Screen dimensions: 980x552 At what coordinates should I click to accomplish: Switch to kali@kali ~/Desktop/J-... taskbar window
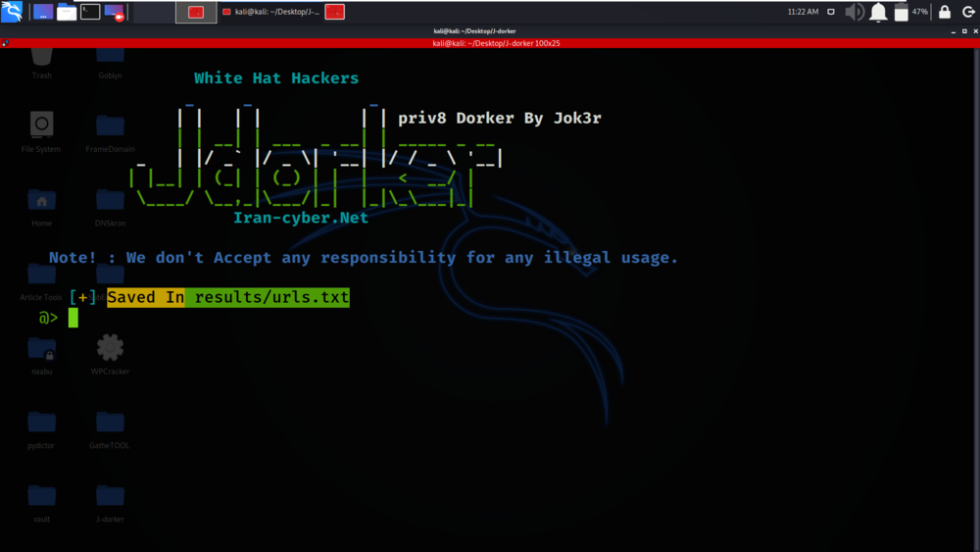[x=270, y=12]
